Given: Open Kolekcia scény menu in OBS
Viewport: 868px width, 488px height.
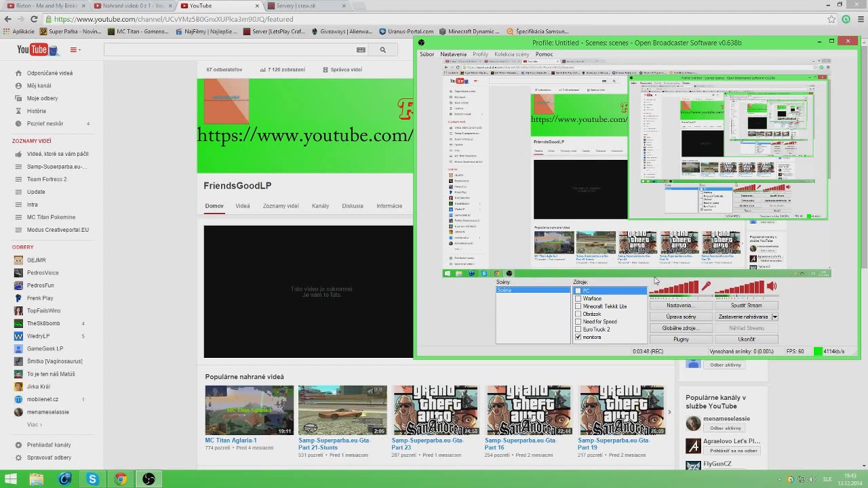Looking at the screenshot, I should pos(512,54).
